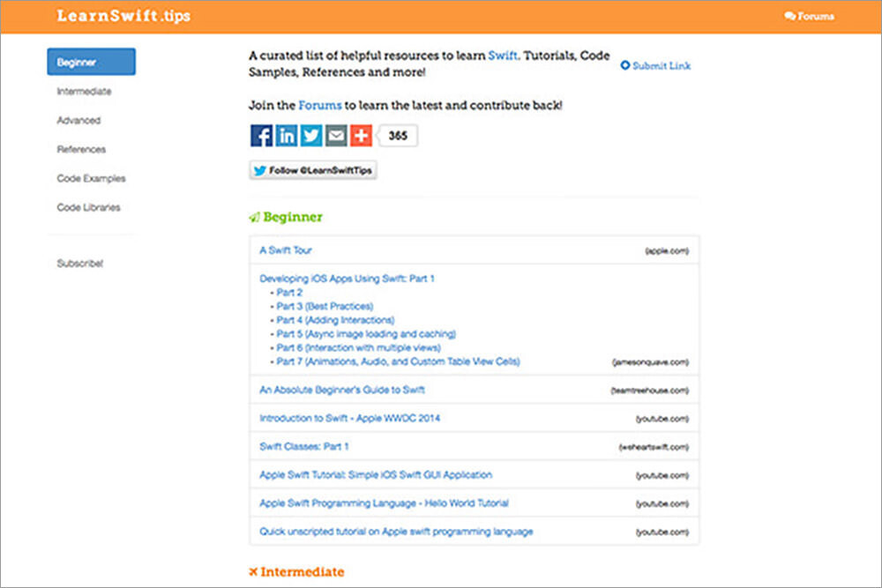The image size is (882, 588).
Task: Open Code Libraries sidebar item
Action: (x=88, y=208)
